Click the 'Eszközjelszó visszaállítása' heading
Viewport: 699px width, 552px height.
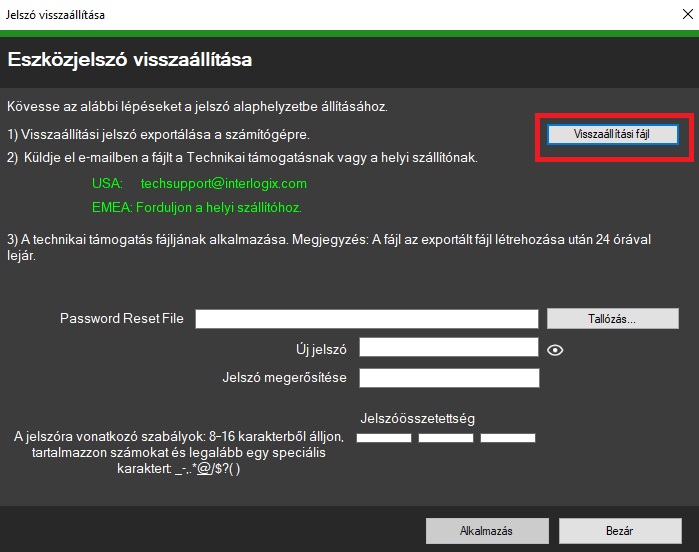point(130,60)
